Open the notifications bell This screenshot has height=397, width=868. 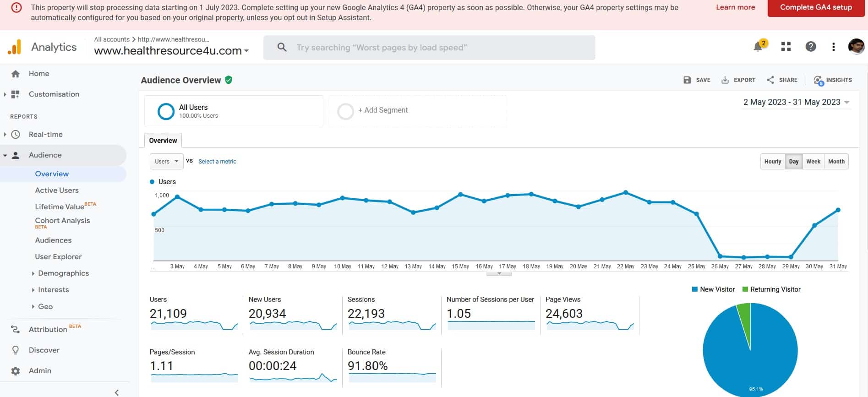(758, 47)
